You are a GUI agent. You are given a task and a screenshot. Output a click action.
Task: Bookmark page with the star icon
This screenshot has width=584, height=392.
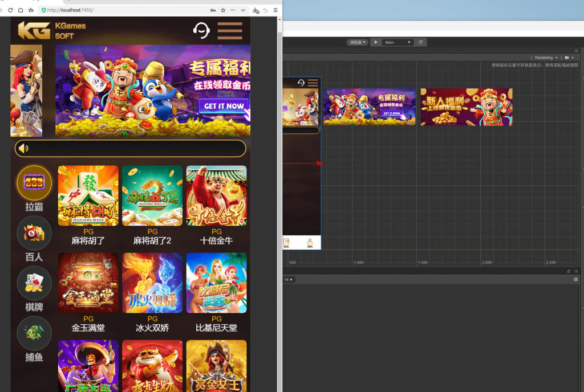coord(223,10)
